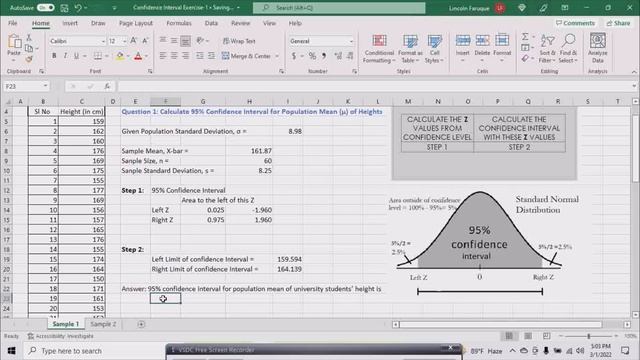
Task: Toggle the AutoSave switch
Action: click(x=45, y=8)
